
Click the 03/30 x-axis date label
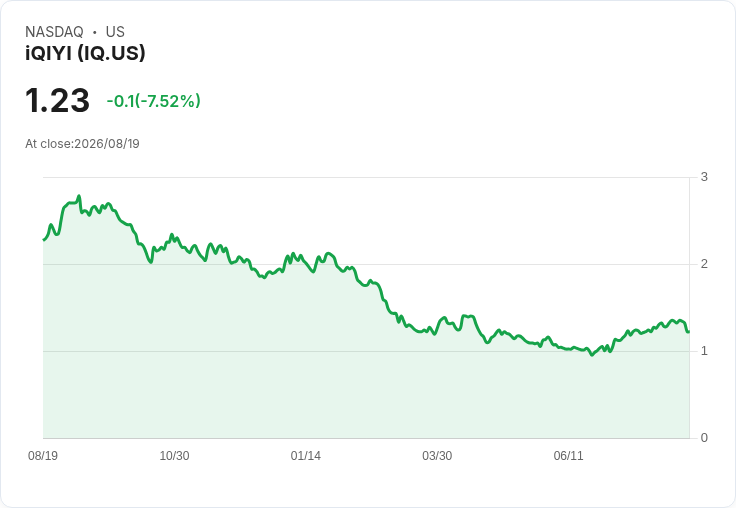point(437,455)
